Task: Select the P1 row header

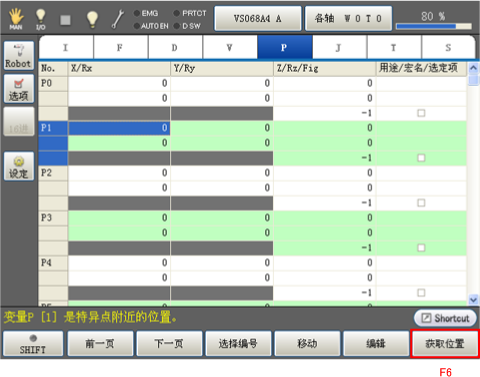Action: [x=53, y=128]
